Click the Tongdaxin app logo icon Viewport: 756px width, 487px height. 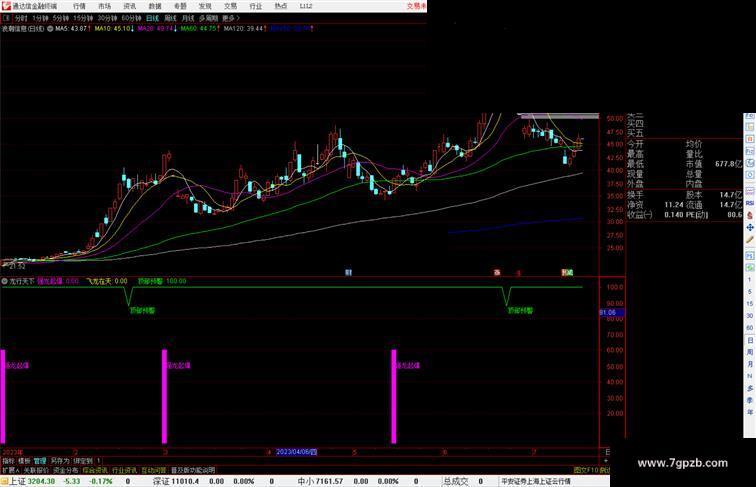(x=6, y=6)
